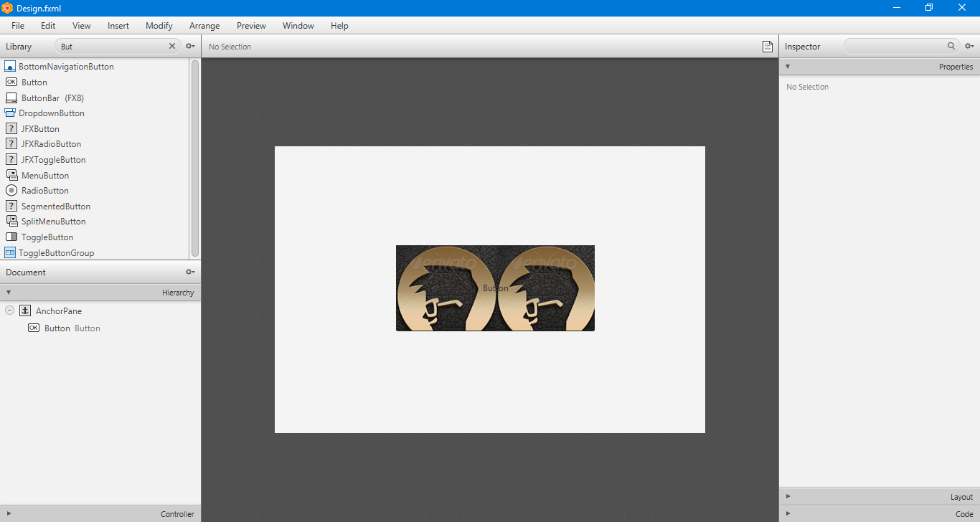Collapse the AnchorPane tree node
This screenshot has height=522, width=980.
point(9,310)
